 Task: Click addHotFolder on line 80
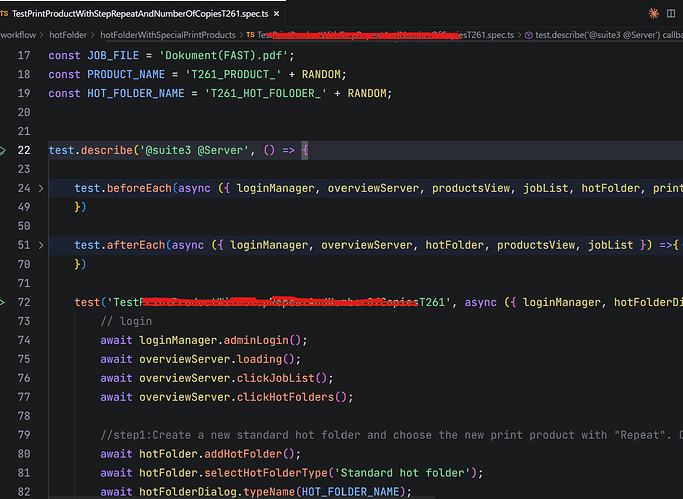tap(243, 454)
